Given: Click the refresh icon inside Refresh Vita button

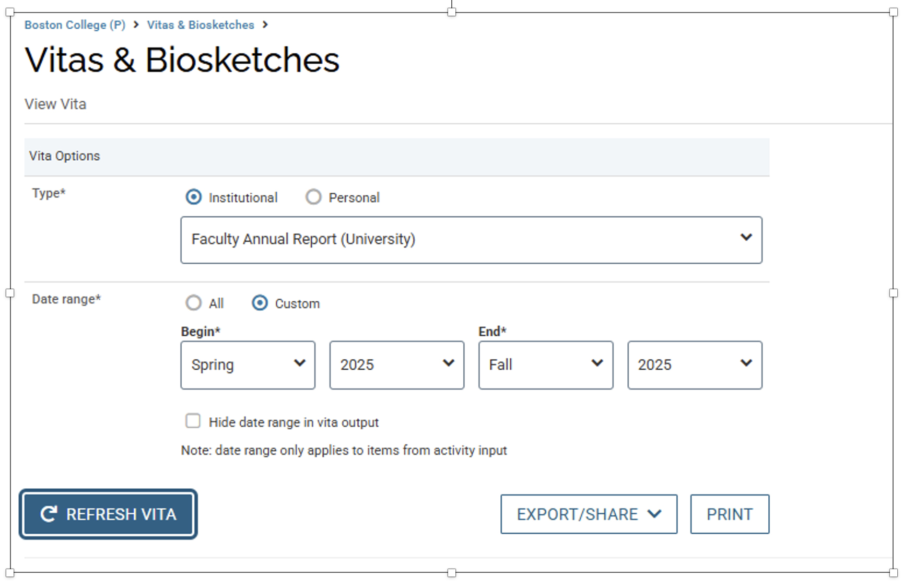Looking at the screenshot, I should 49,514.
